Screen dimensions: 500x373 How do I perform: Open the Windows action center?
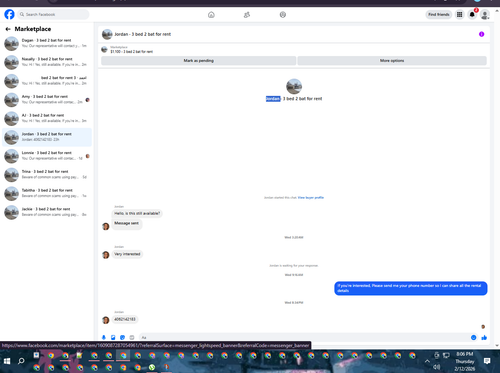(487, 361)
